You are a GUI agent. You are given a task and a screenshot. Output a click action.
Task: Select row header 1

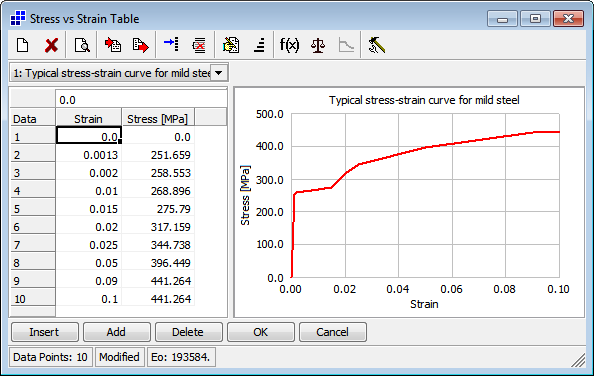coord(33,136)
